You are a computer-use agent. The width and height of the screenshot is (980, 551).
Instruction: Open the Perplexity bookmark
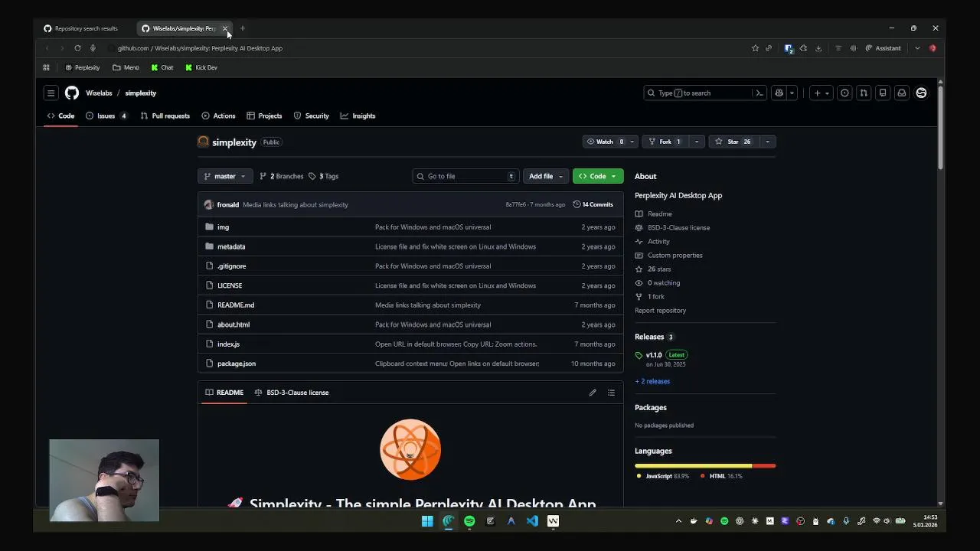point(83,67)
